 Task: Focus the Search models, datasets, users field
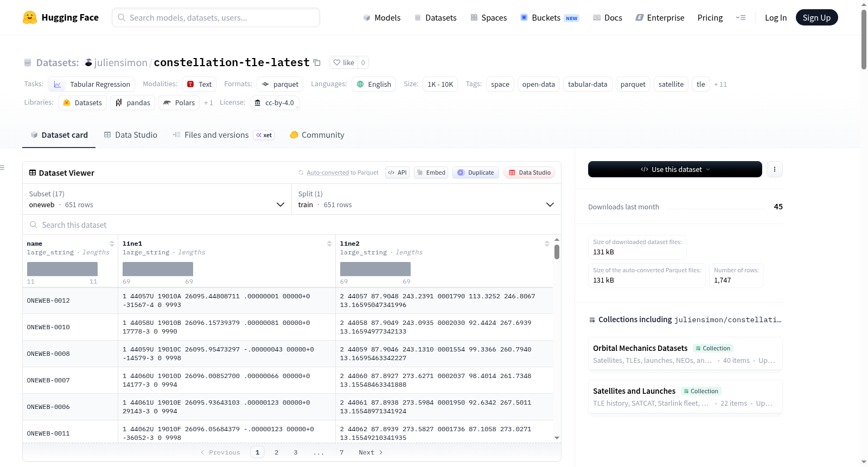(216, 17)
